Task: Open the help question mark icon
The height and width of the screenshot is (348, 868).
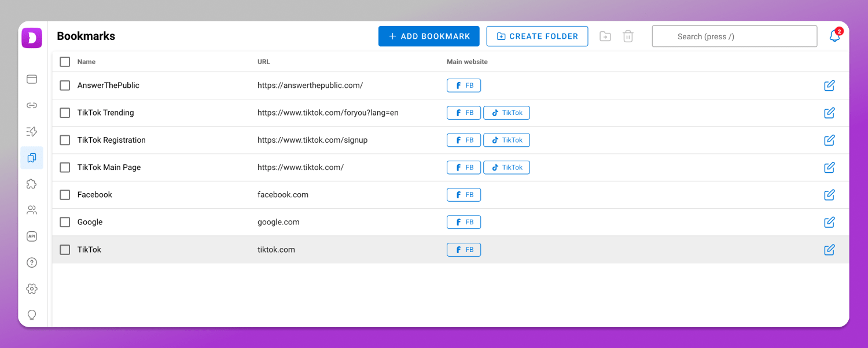Action: (32, 262)
